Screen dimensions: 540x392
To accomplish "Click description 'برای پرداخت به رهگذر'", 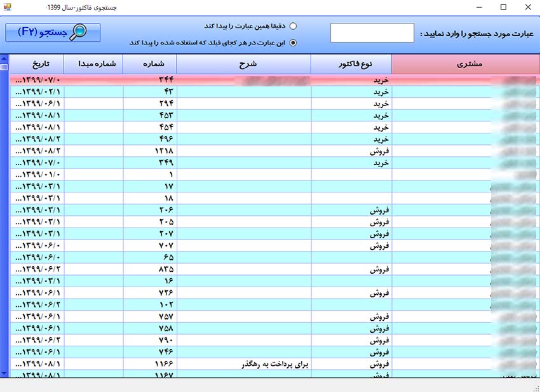I will pyautogui.click(x=275, y=364).
